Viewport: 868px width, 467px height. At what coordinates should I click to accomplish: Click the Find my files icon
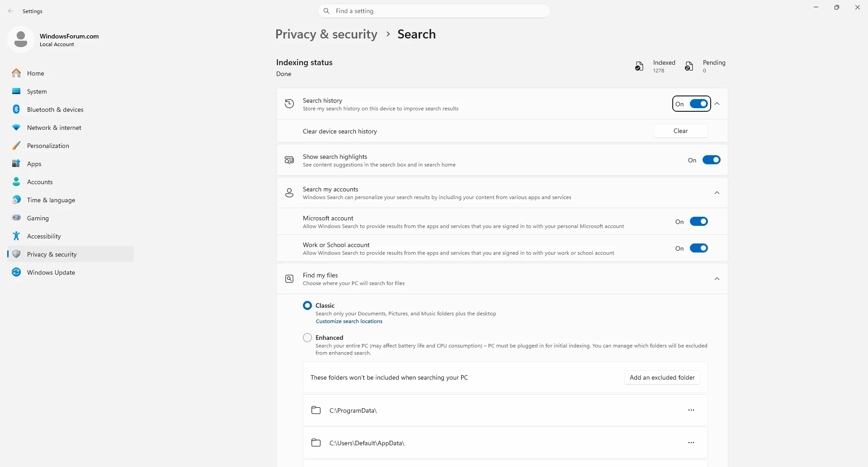click(x=289, y=279)
